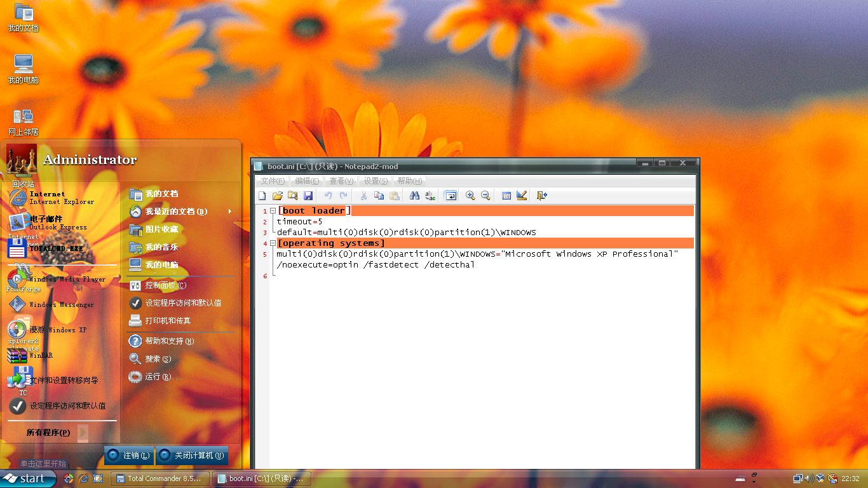Click the Exit door icon in Notepad2 toolbar
This screenshot has height=488, width=868.
pos(542,196)
